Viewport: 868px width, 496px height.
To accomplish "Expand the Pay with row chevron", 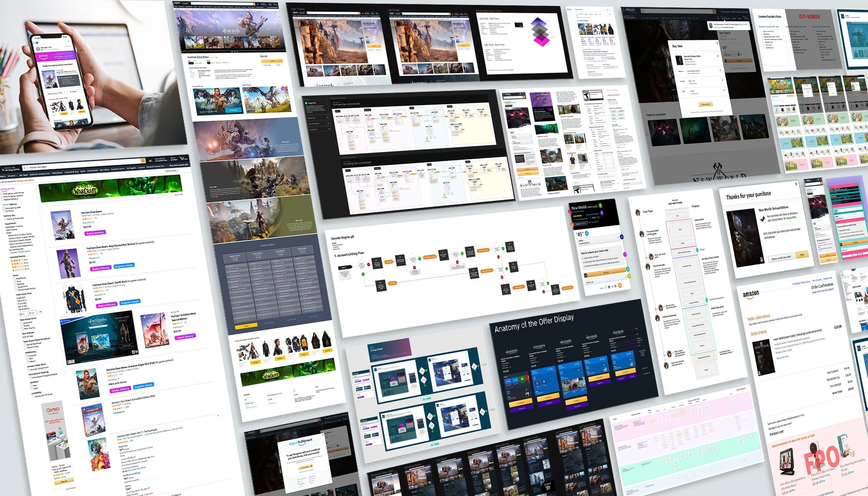I will coord(722,80).
